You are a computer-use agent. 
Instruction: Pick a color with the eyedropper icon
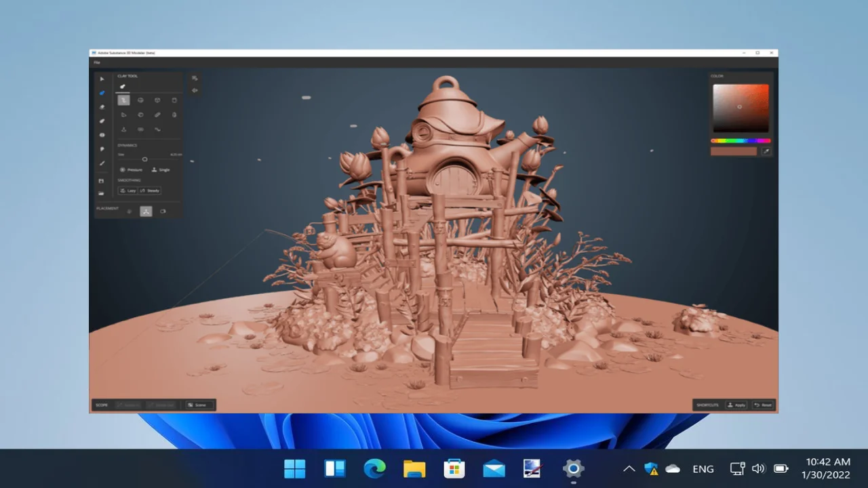point(766,151)
